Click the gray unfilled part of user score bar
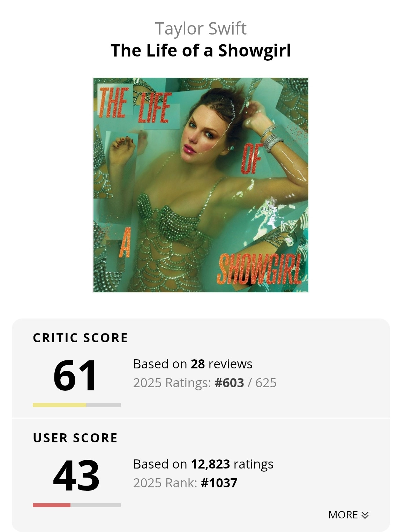 point(96,505)
